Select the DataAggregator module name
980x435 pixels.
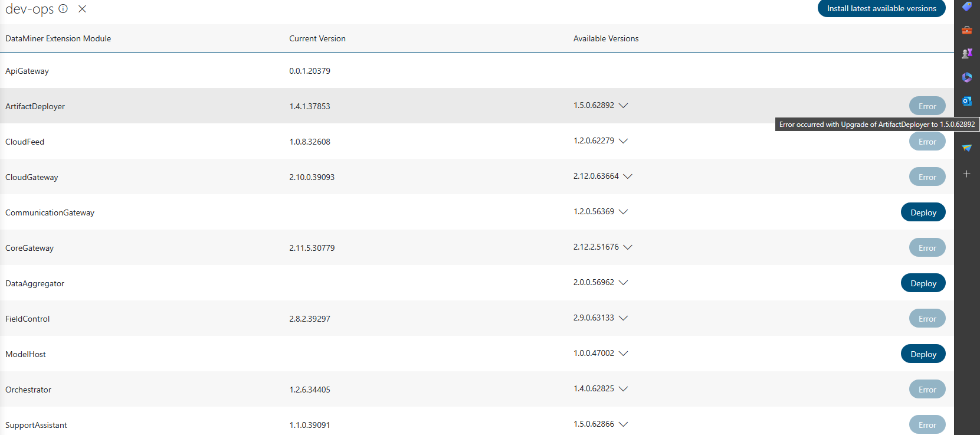point(35,283)
